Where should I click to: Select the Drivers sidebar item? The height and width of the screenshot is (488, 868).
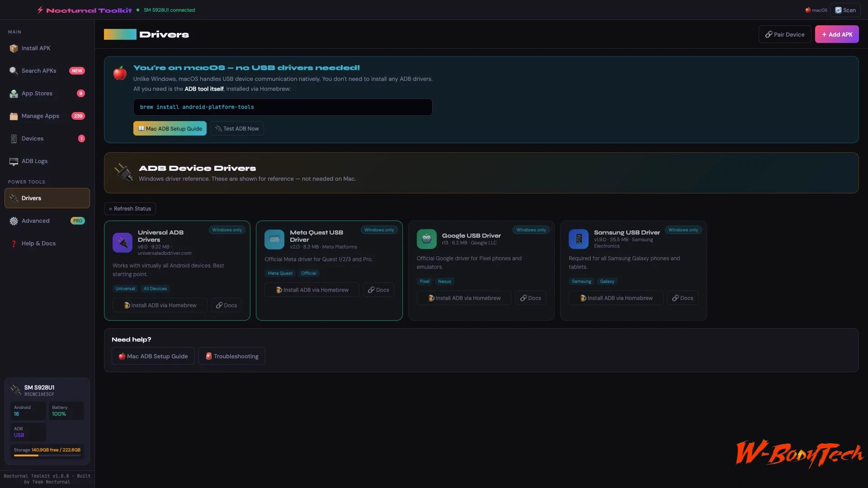tap(47, 198)
